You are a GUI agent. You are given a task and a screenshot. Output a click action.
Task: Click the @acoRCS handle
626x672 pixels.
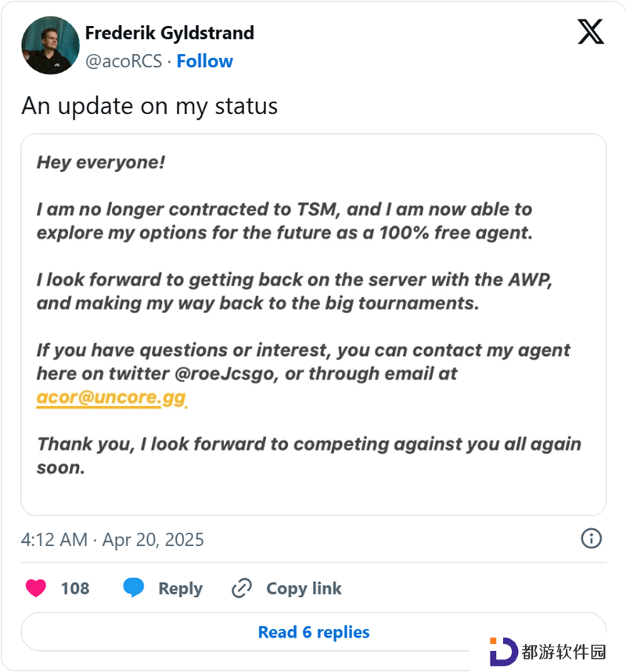click(x=124, y=61)
